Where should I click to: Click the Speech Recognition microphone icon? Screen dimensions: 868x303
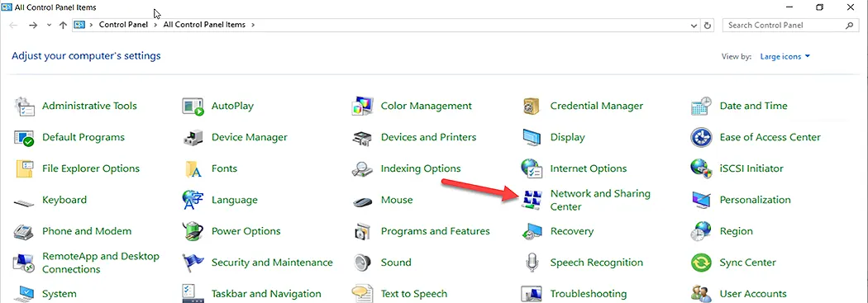point(532,263)
